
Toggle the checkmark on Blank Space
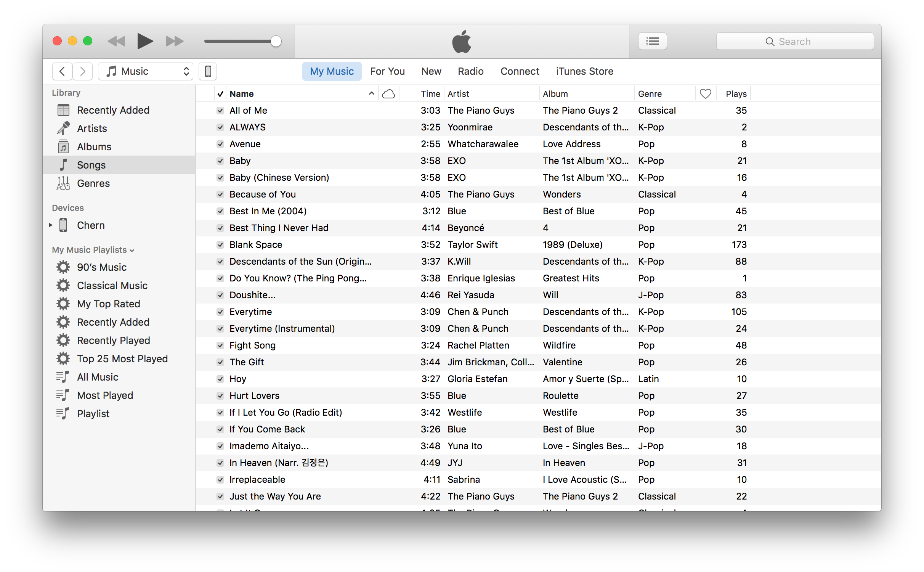pos(220,245)
